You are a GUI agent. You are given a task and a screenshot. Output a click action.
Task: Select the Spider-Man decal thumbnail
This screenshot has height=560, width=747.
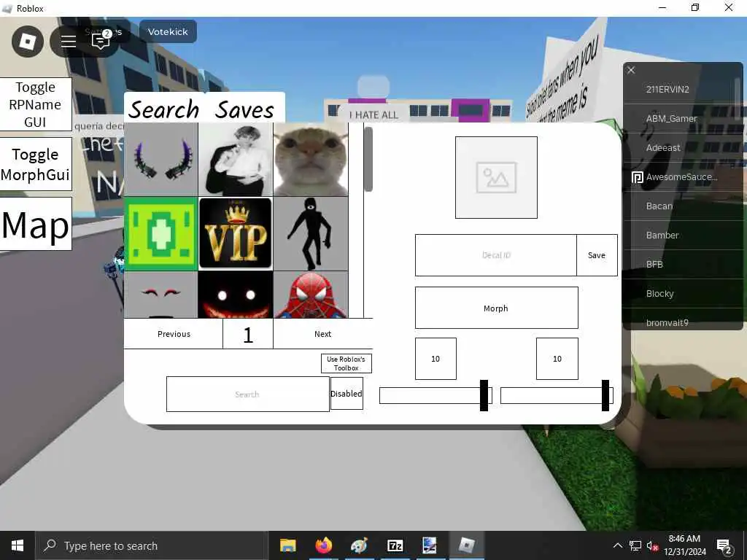pos(311,295)
